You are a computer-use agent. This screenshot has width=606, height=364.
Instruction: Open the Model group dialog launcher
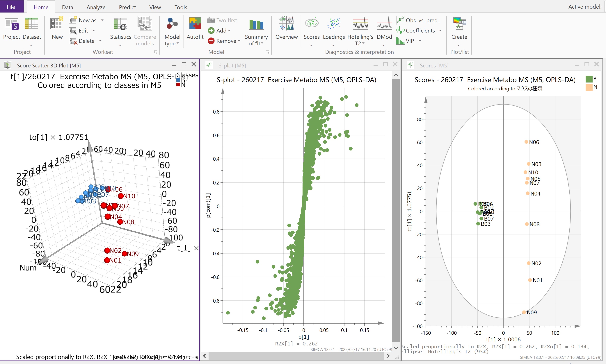coord(268,52)
